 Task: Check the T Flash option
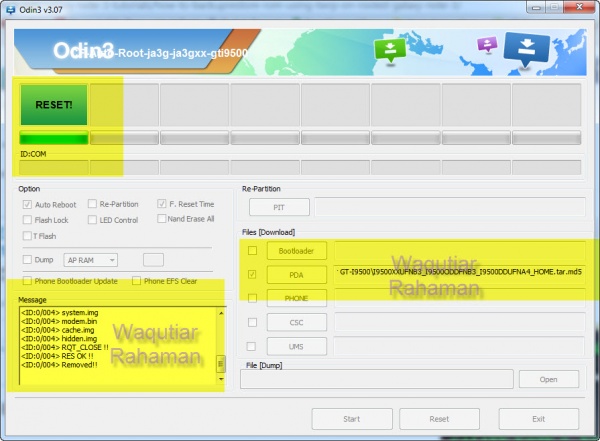click(27, 236)
